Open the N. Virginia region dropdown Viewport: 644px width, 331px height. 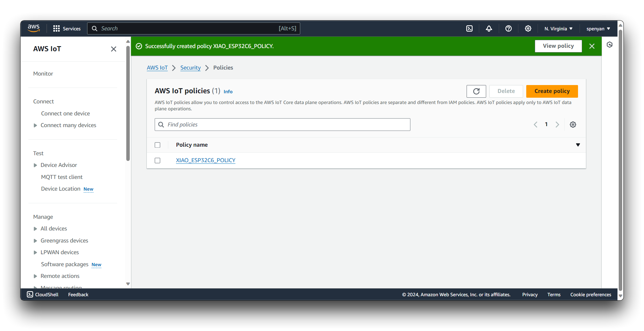(x=558, y=29)
